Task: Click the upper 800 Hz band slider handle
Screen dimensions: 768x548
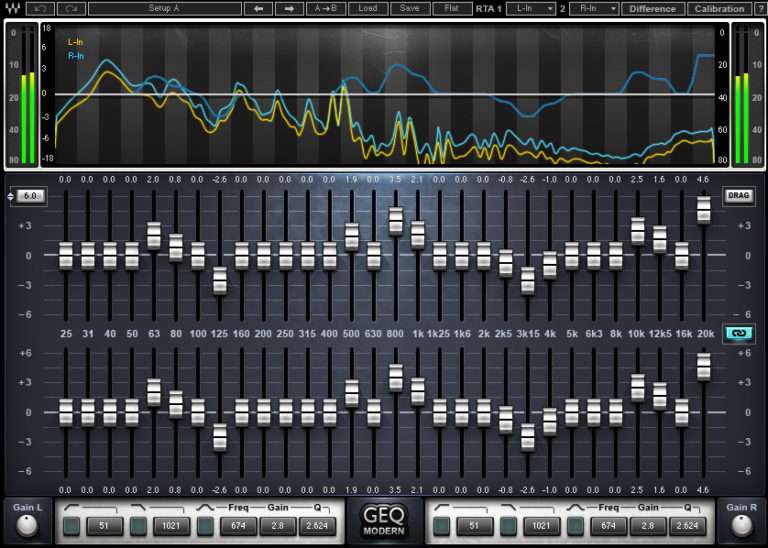Action: tap(395, 220)
